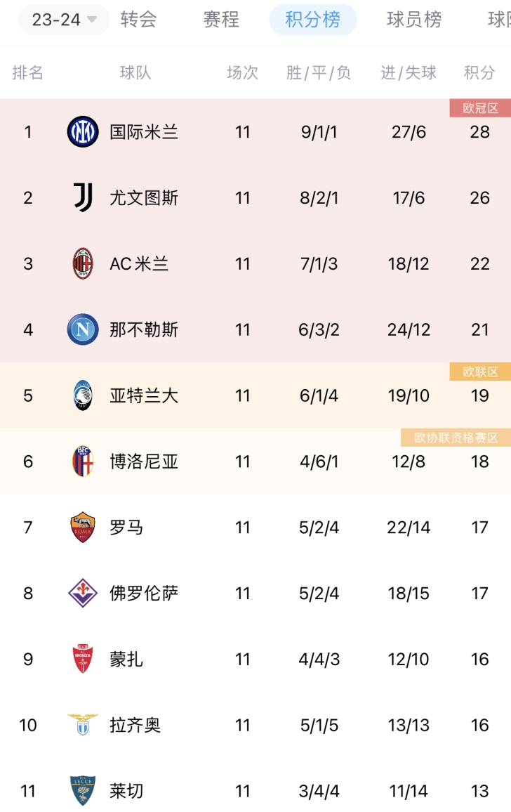This screenshot has height=812, width=511.
Task: Switch to the 转会 tab
Action: pyautogui.click(x=138, y=20)
